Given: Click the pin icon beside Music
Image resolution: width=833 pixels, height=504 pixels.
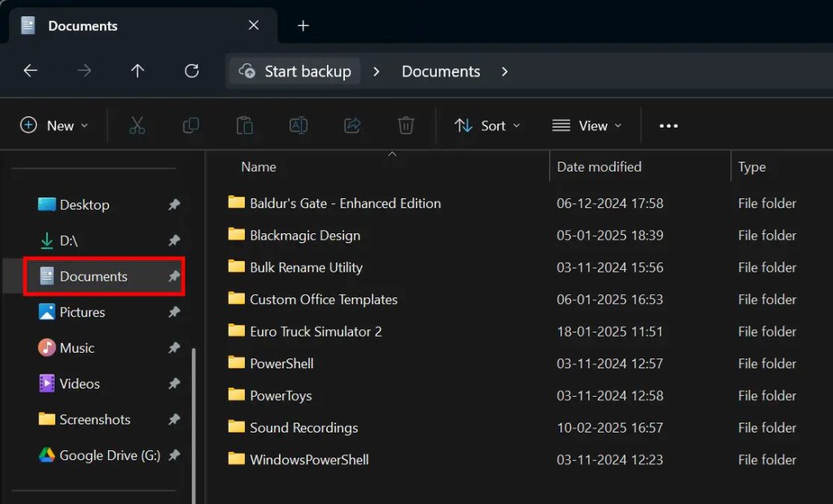Looking at the screenshot, I should (x=174, y=347).
